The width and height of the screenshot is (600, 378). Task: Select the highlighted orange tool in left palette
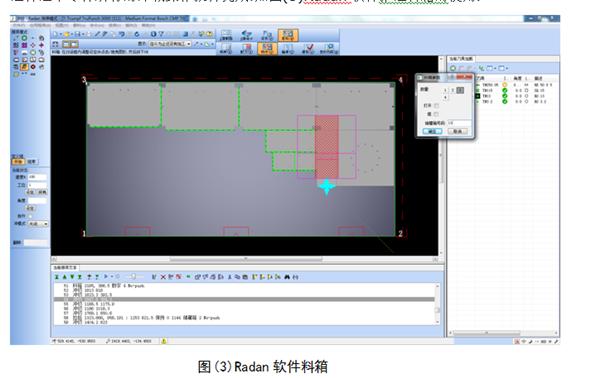tap(24, 67)
